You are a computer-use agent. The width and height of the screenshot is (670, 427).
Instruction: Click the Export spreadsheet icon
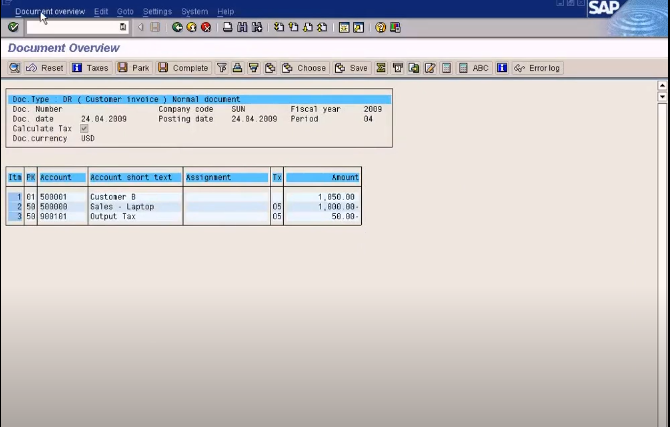click(x=414, y=68)
